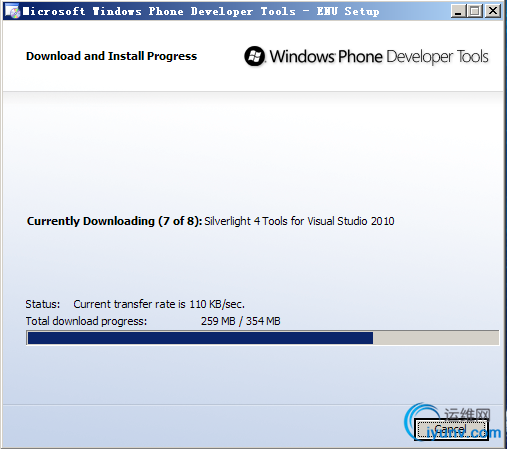
Task: Click 'Currently Downloading (7 of 8):' label
Action: (114, 221)
